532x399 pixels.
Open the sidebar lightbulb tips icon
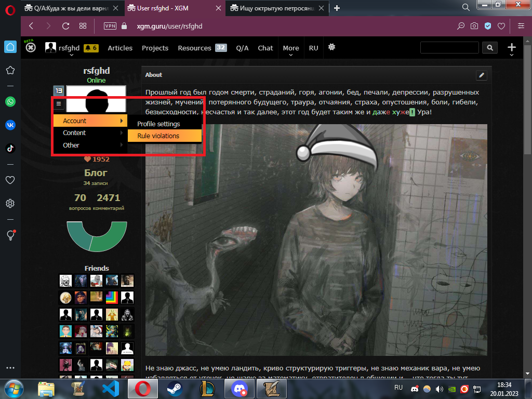(11, 235)
